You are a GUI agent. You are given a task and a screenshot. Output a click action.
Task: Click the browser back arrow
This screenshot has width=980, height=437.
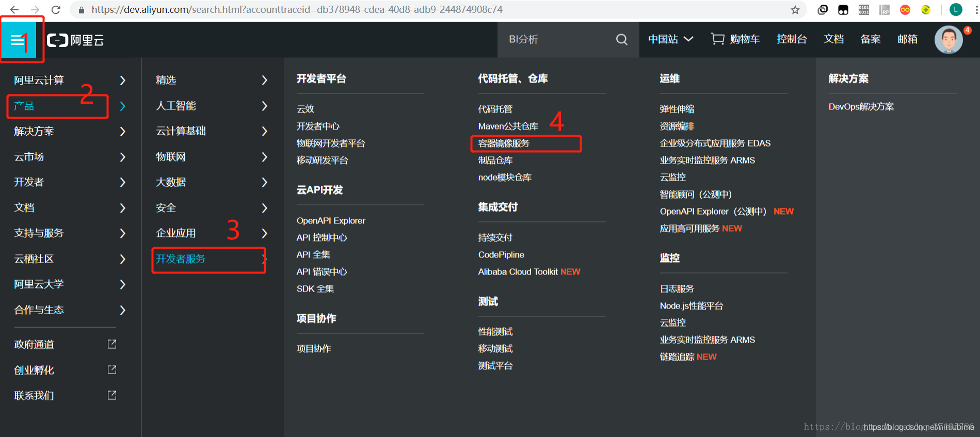14,9
